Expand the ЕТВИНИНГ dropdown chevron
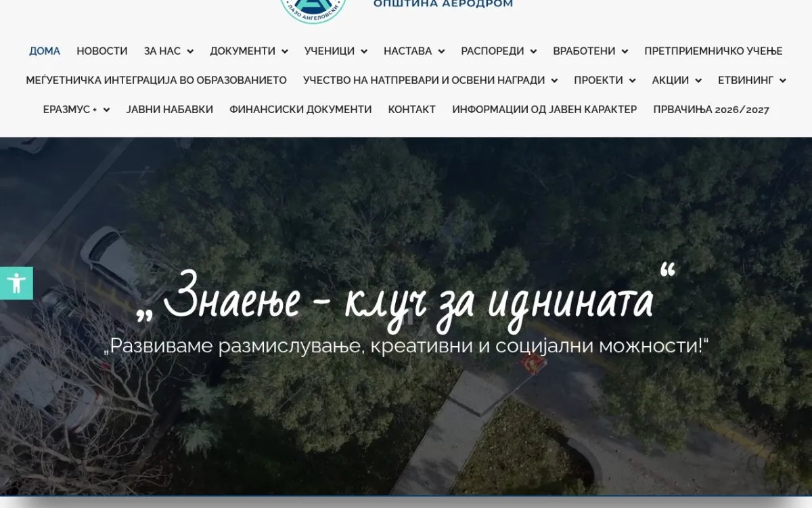812x508 pixels. (783, 81)
